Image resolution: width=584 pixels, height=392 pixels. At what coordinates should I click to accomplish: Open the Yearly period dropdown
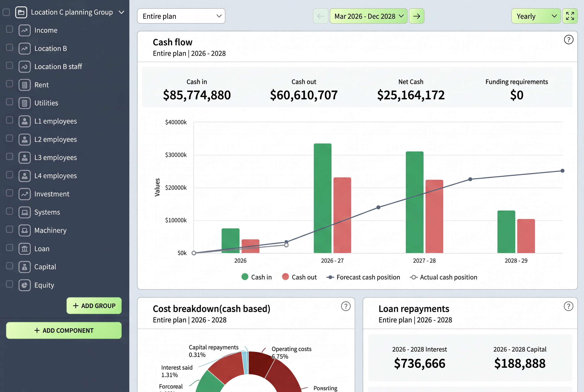tap(536, 16)
